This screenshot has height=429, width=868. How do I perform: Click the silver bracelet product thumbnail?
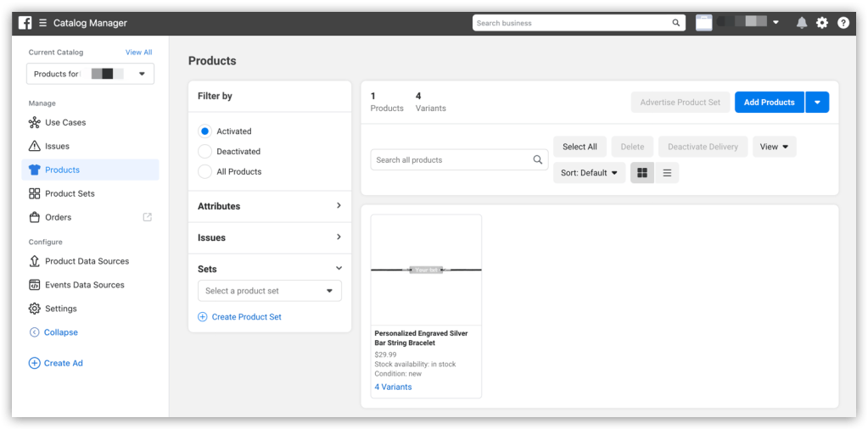pos(426,270)
